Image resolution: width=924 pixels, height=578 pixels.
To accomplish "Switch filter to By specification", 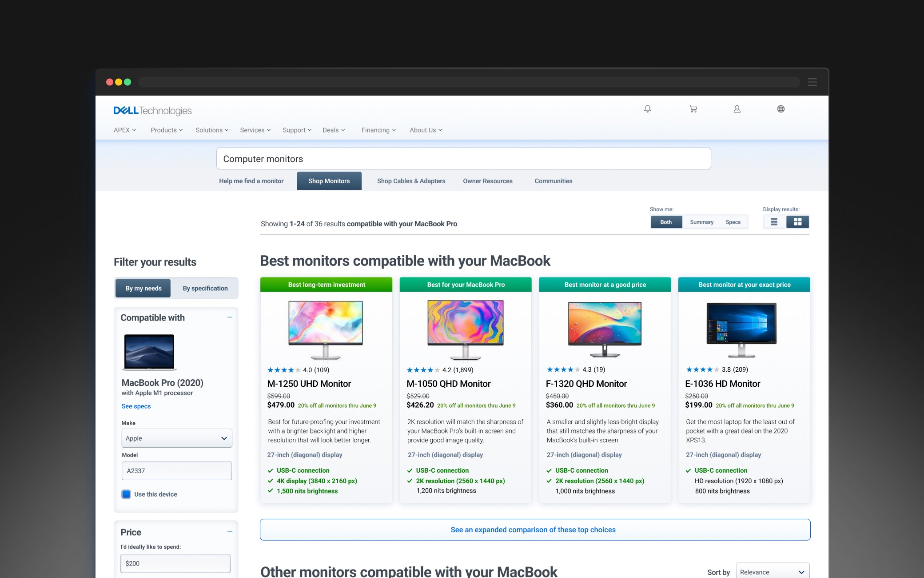I will click(205, 288).
